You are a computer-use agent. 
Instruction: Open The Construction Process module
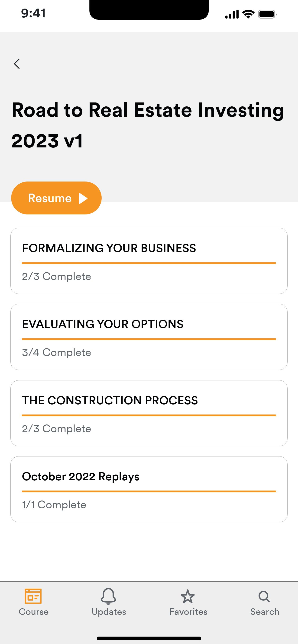149,413
